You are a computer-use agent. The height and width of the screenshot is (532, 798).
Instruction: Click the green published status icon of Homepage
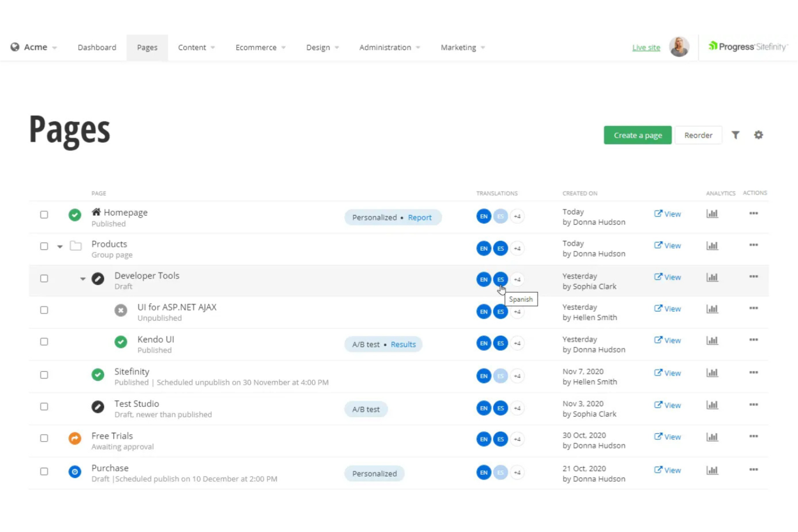[x=75, y=215]
